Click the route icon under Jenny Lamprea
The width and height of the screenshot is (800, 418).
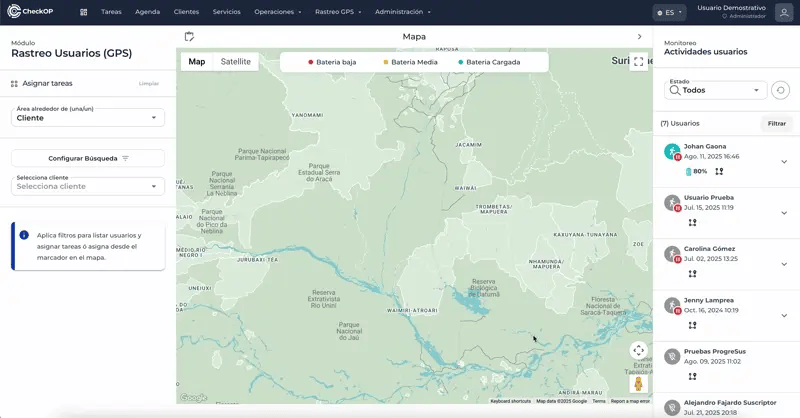coord(692,325)
